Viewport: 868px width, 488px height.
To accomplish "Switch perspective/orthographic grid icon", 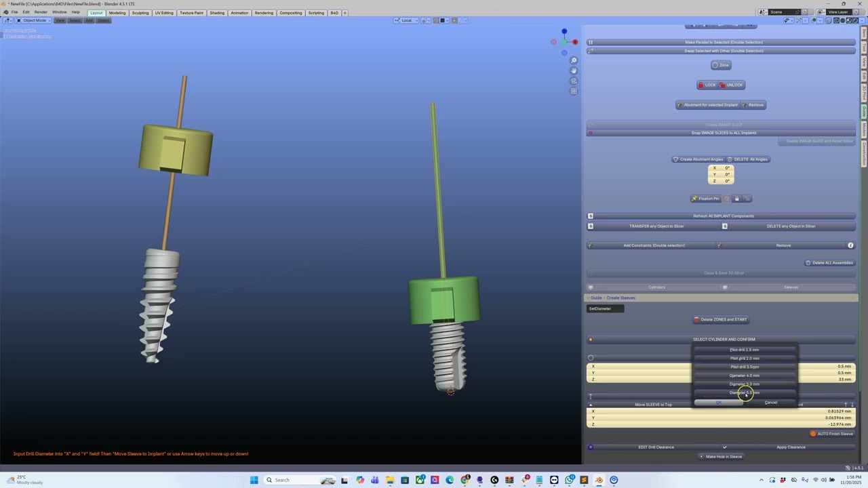I will click(x=574, y=91).
